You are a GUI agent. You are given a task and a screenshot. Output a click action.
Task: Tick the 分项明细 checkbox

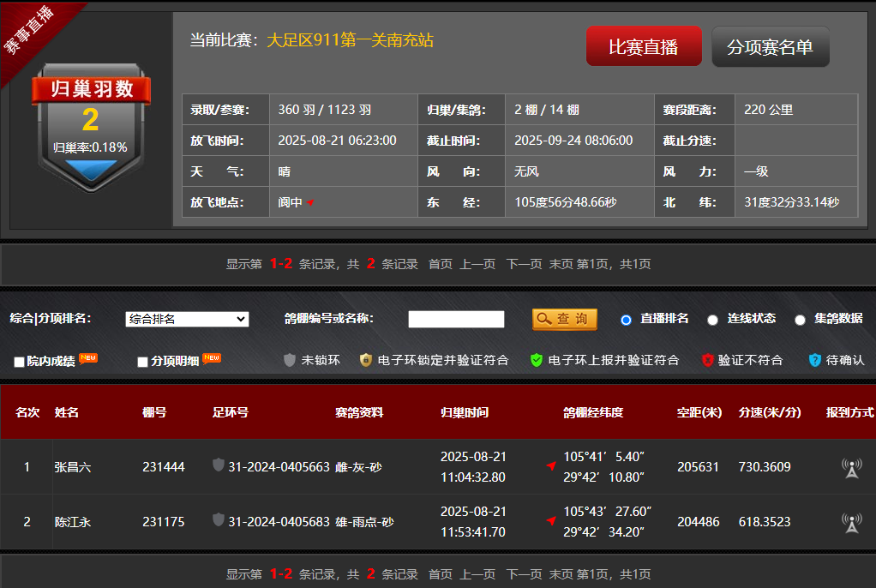pyautogui.click(x=142, y=362)
